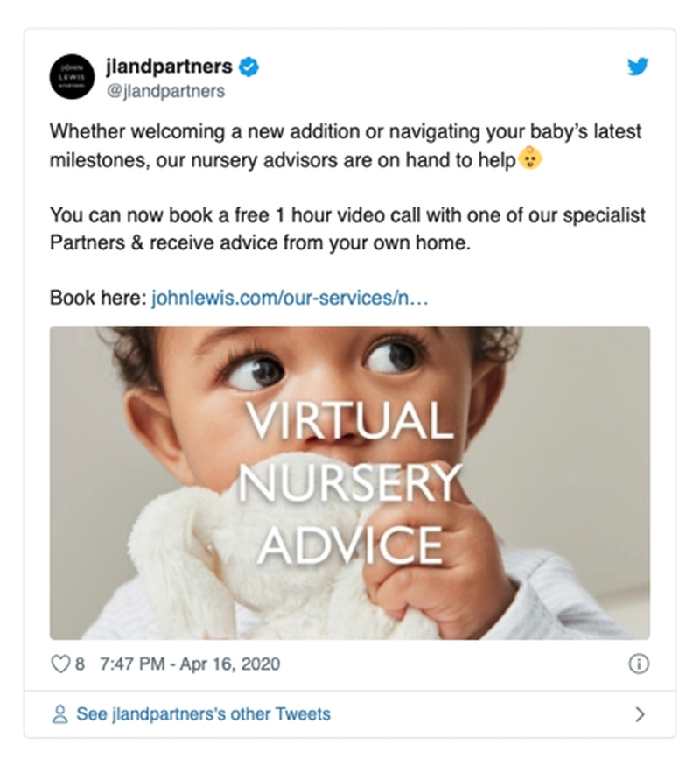Open the jlandpartners display name
The width and height of the screenshot is (700, 759).
click(170, 67)
